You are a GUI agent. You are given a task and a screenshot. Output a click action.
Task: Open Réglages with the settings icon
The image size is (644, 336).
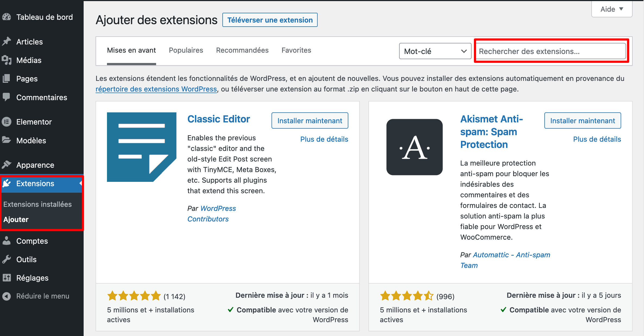click(x=7, y=278)
